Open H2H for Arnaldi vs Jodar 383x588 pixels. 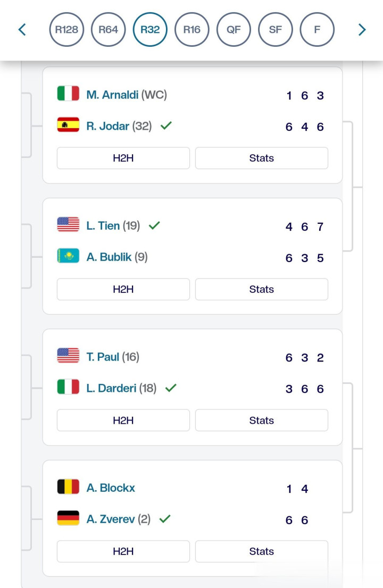[x=123, y=158]
